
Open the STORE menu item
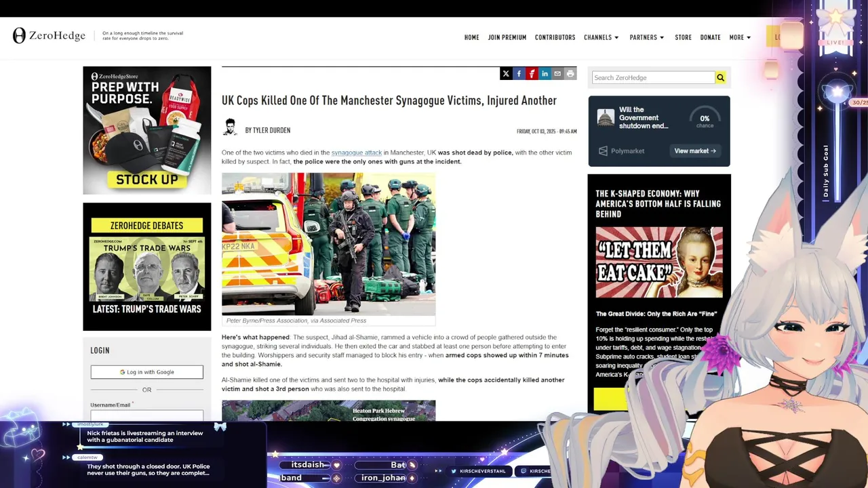[683, 37]
